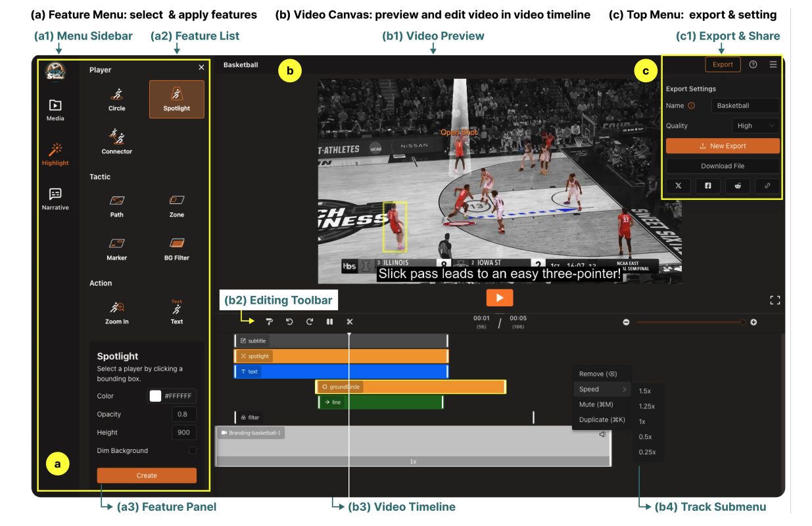This screenshot has height=526, width=812.
Task: Toggle playback pause in the editing toolbar
Action: click(329, 322)
